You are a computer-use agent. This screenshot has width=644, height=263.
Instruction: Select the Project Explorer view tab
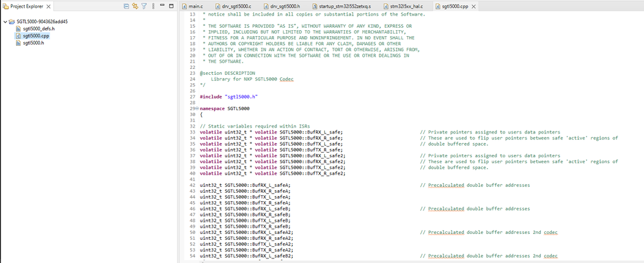[x=26, y=6]
